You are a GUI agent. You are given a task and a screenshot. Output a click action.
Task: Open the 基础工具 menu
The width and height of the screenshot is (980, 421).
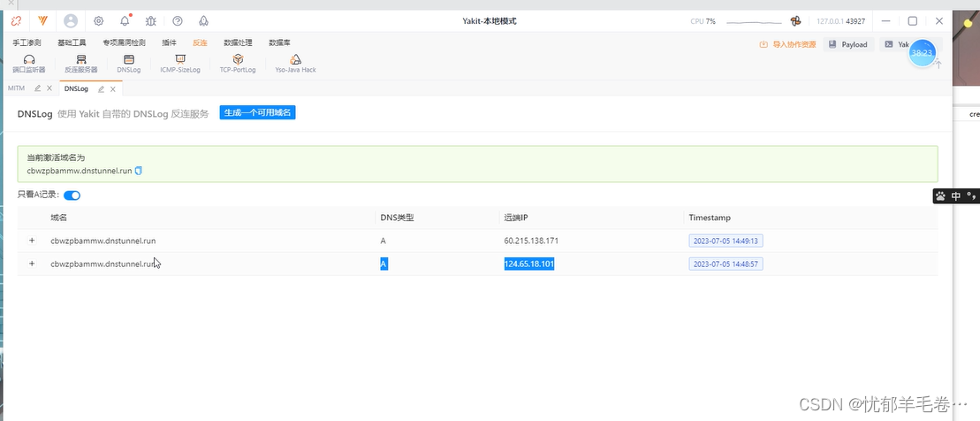(72, 43)
